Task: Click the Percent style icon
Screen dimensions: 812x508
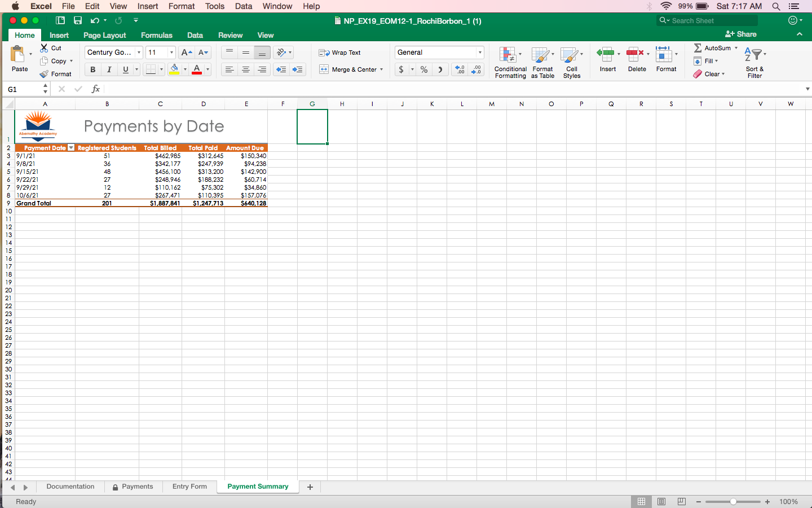Action: 423,69
